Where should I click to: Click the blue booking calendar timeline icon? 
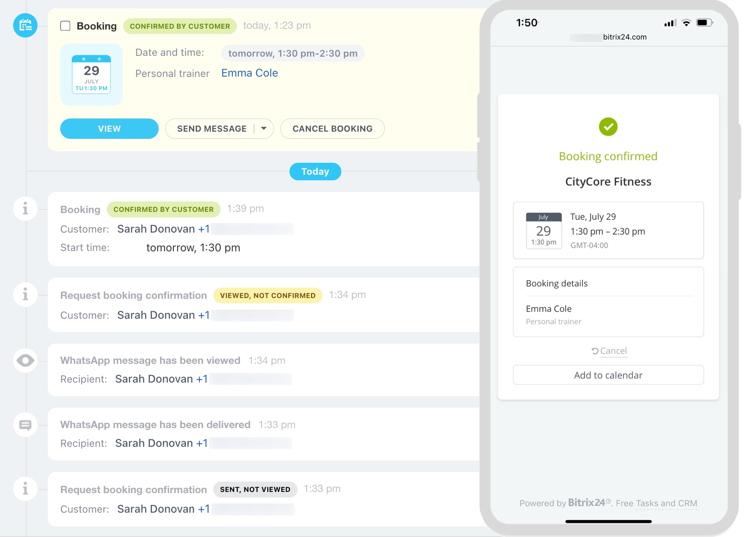(25, 26)
